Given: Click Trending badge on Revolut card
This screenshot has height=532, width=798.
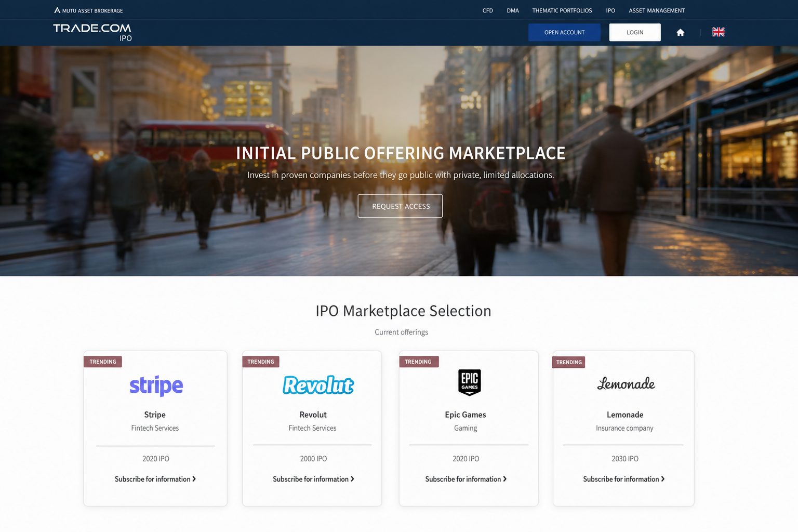Looking at the screenshot, I should tap(261, 362).
